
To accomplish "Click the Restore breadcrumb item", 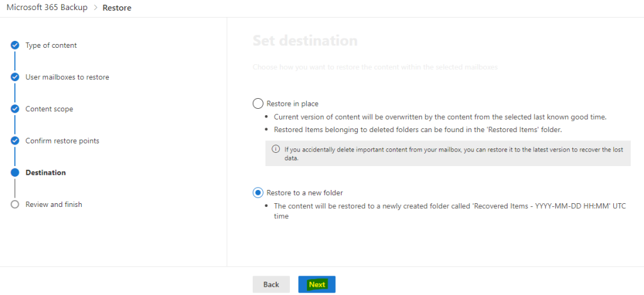I will (x=117, y=8).
